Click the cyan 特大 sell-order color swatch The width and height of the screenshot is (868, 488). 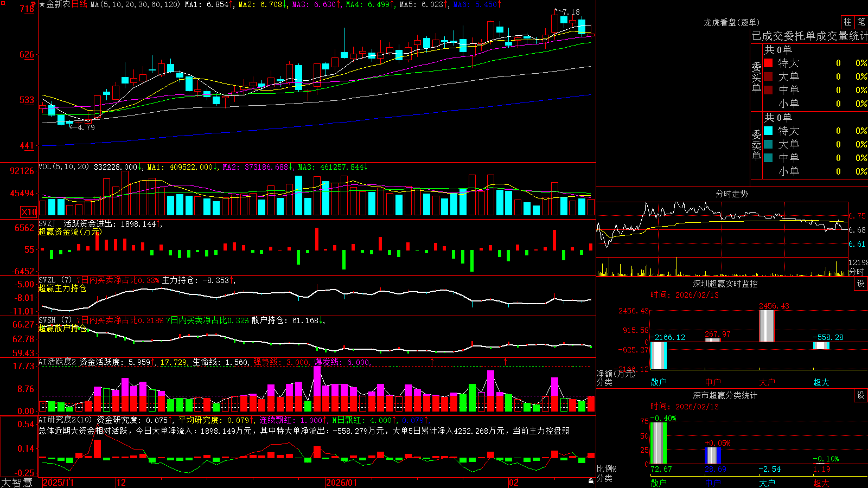(768, 131)
